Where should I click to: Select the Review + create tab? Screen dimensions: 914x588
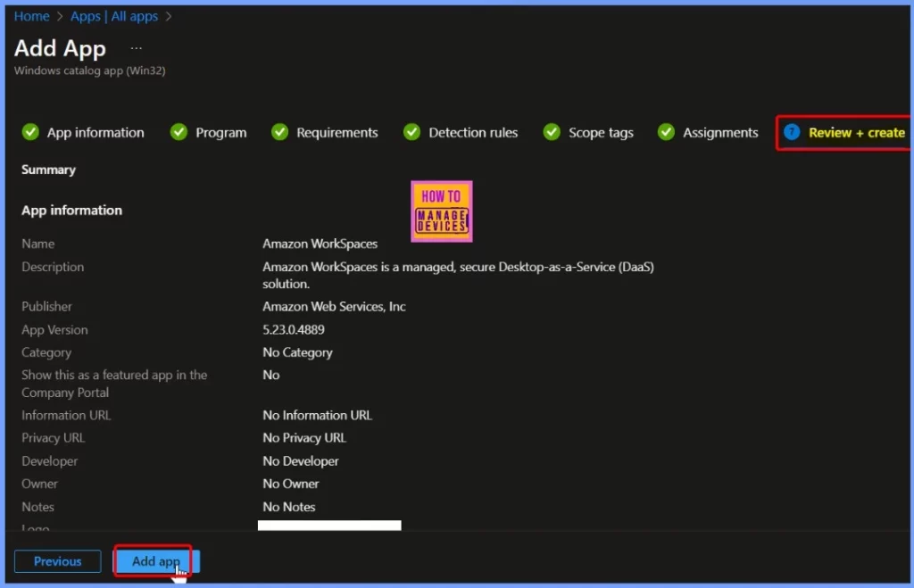tap(856, 133)
